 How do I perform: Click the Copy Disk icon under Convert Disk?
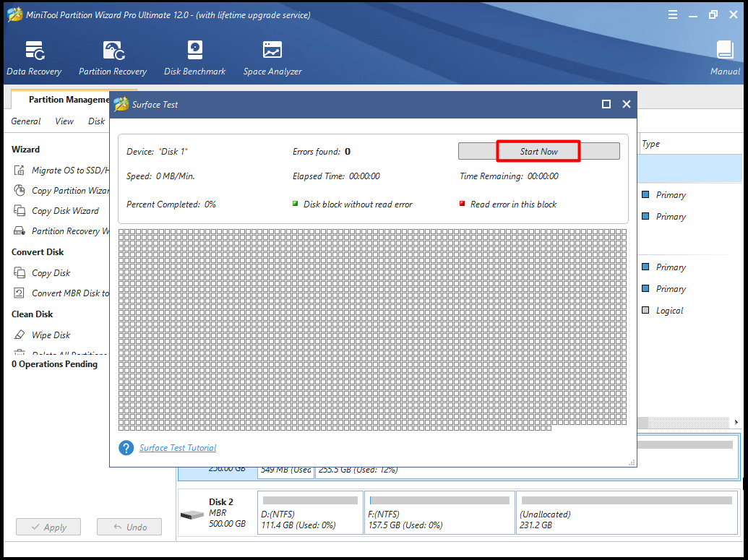[x=19, y=273]
